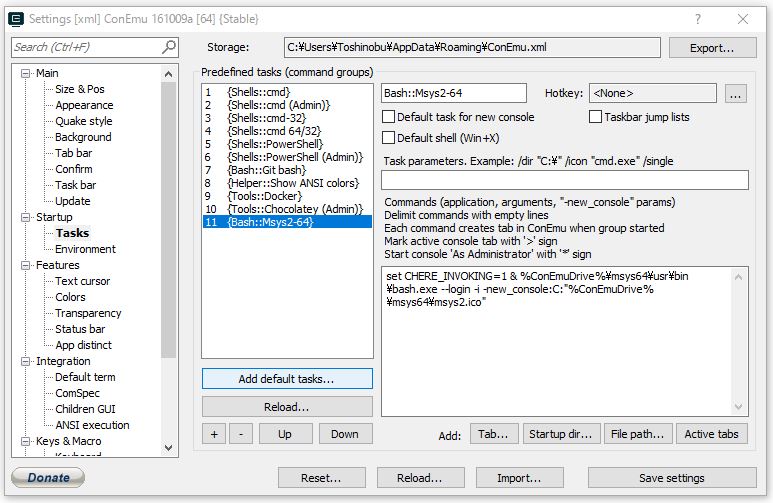Viewport: 773px width, 503px height.
Task: Click the task name field Bash::Msys2-64
Action: pos(454,93)
